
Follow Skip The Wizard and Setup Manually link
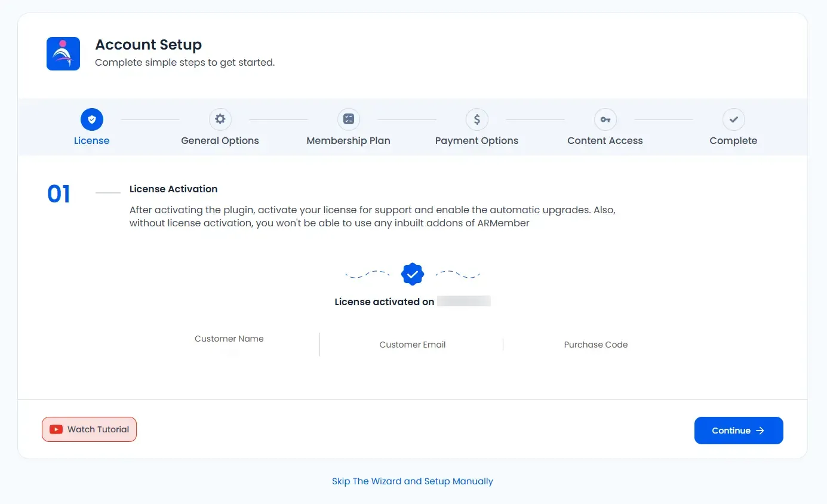coord(413,481)
